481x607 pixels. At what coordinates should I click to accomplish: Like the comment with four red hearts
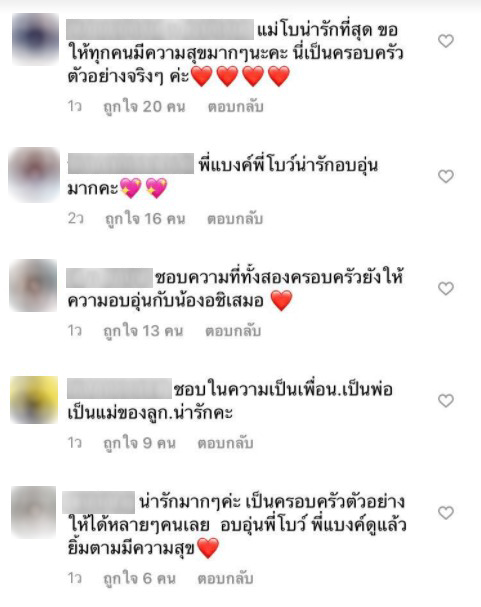(446, 41)
